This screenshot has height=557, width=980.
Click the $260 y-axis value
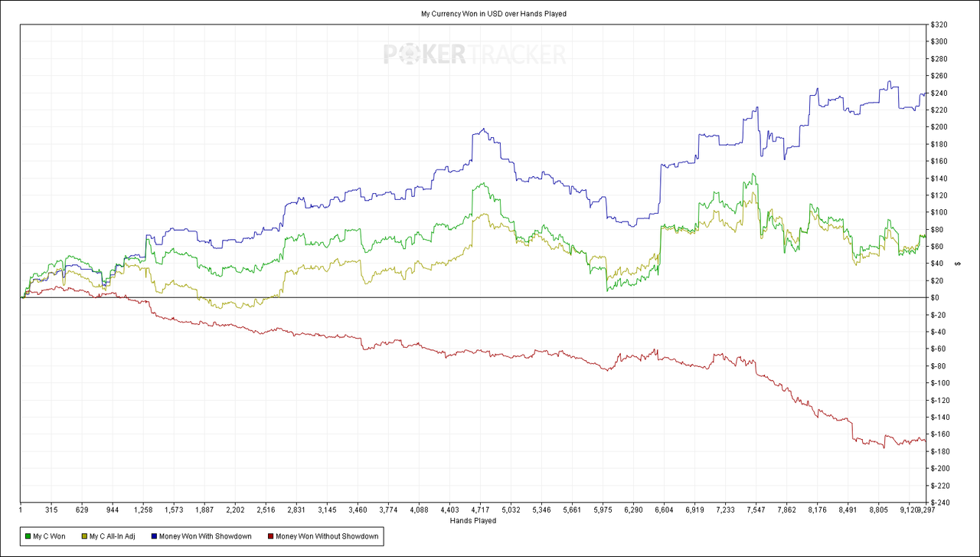[x=938, y=76]
